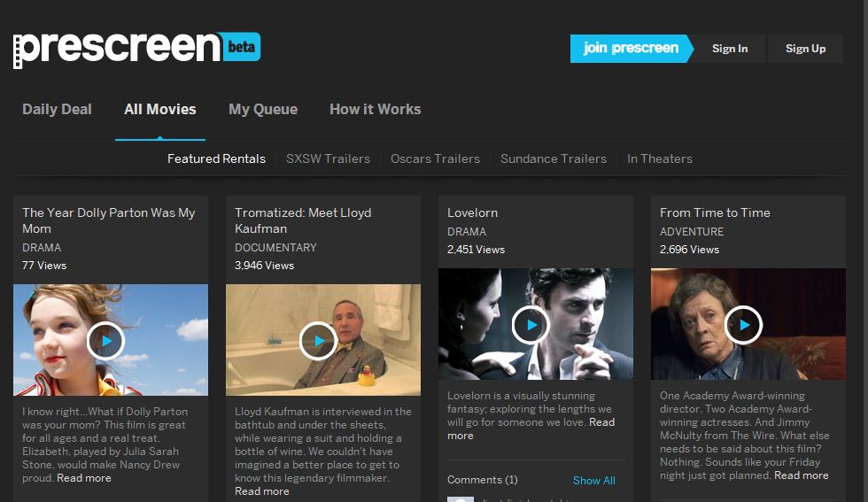The height and width of the screenshot is (502, 868).
Task: Play the Dolly Parton Was My Mom trailer
Action: pos(105,341)
